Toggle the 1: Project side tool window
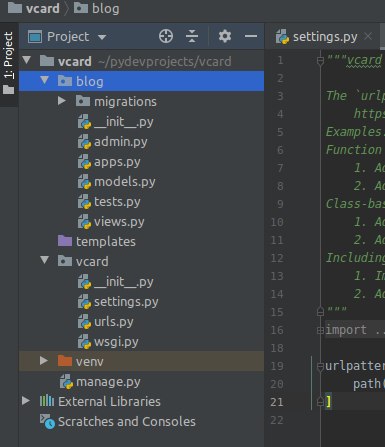The width and height of the screenshot is (385, 447). (x=9, y=64)
